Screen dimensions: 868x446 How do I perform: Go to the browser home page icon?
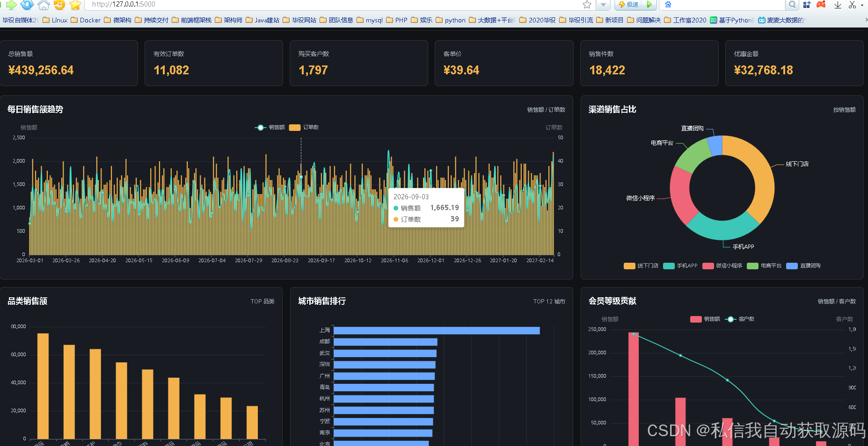click(x=44, y=5)
